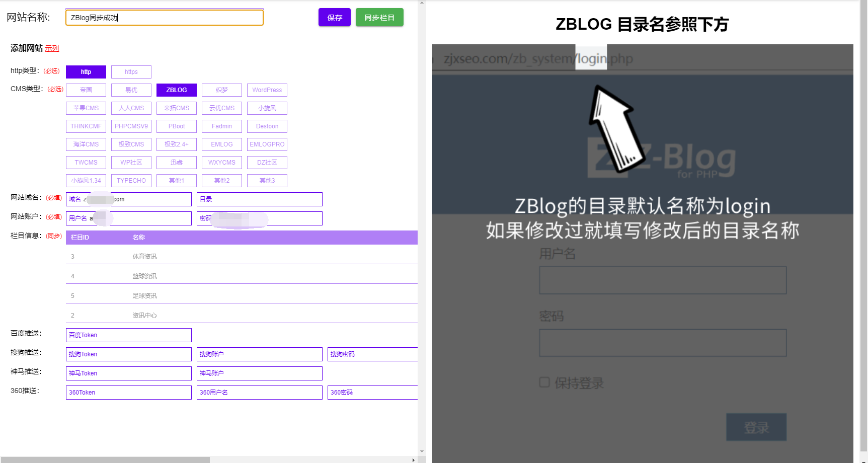Choose TWCMS type
The width and height of the screenshot is (868, 463).
pos(86,163)
